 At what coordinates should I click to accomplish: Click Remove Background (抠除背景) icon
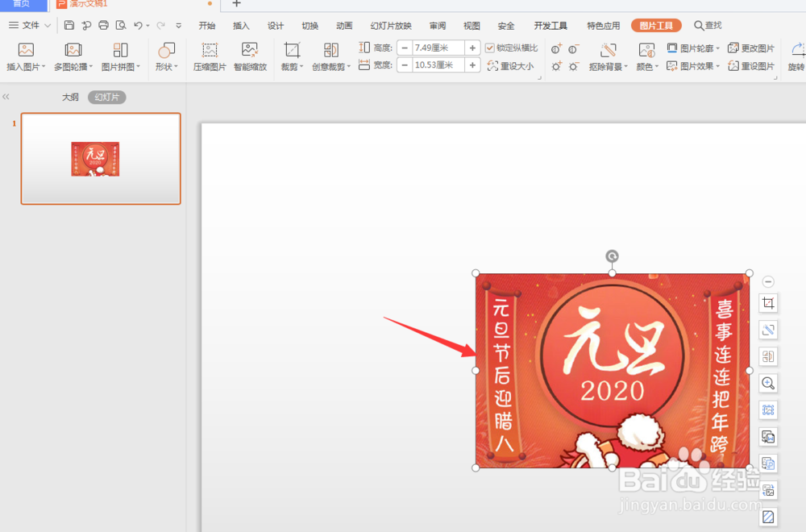(608, 50)
